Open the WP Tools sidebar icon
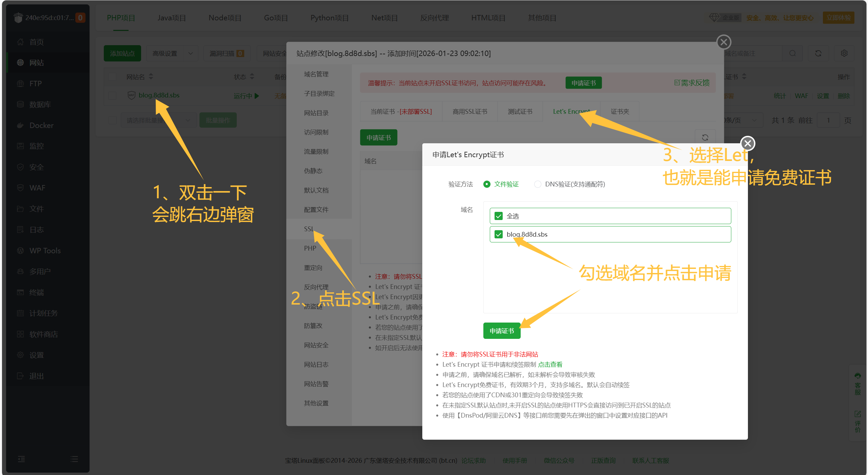The width and height of the screenshot is (868, 475). point(20,251)
